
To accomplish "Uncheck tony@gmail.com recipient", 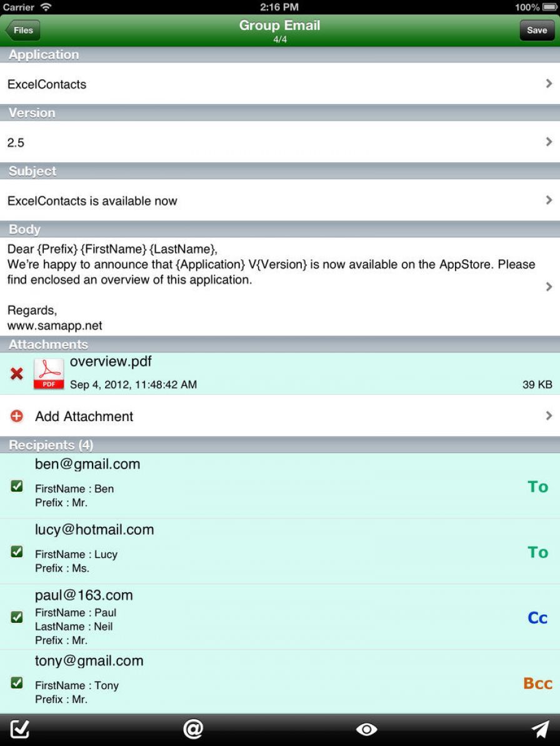I will pyautogui.click(x=17, y=682).
